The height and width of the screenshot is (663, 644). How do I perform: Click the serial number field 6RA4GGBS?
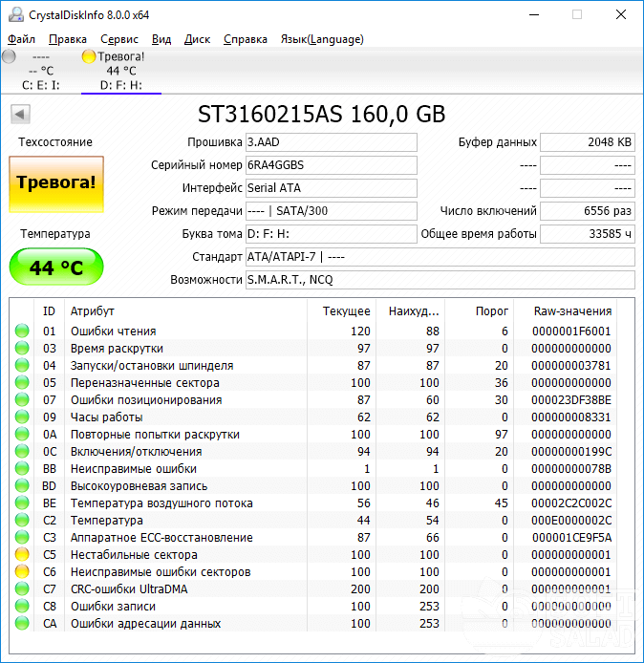[332, 165]
